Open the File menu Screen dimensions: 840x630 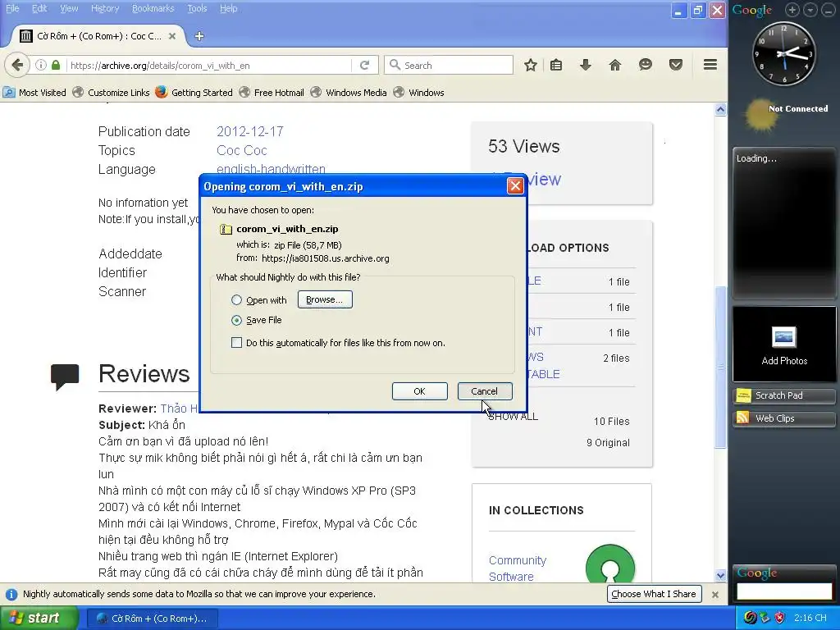point(12,8)
